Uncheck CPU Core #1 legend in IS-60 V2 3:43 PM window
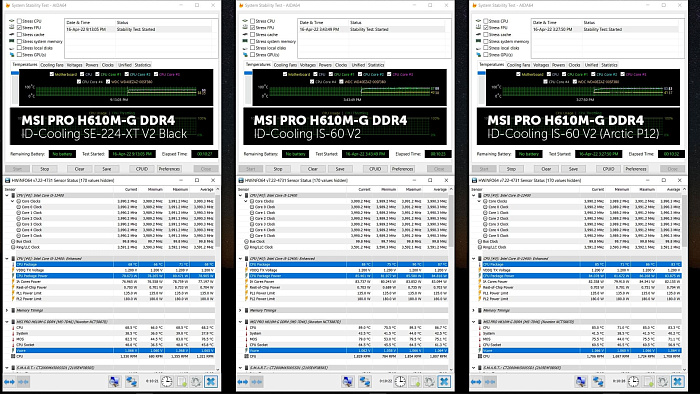The width and height of the screenshot is (700, 394). [x=330, y=75]
